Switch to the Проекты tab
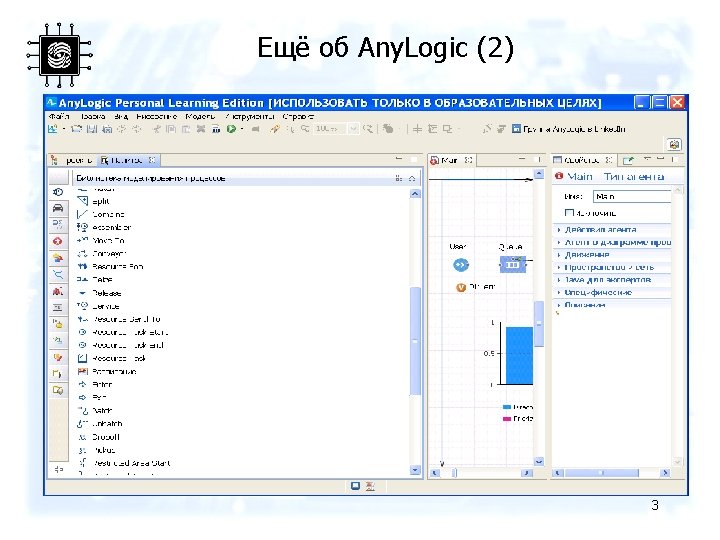Screen dimensions: 720x540 [x=73, y=160]
